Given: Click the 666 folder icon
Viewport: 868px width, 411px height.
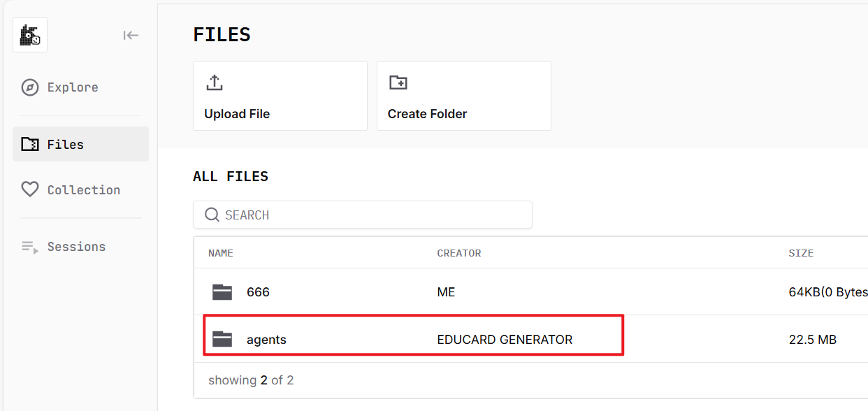Looking at the screenshot, I should [222, 292].
